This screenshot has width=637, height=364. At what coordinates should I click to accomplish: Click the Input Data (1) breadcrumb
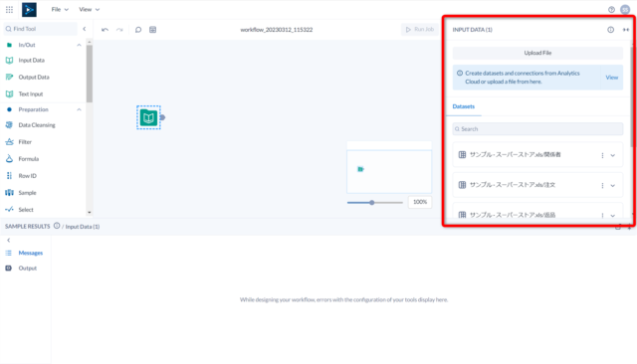click(x=83, y=227)
